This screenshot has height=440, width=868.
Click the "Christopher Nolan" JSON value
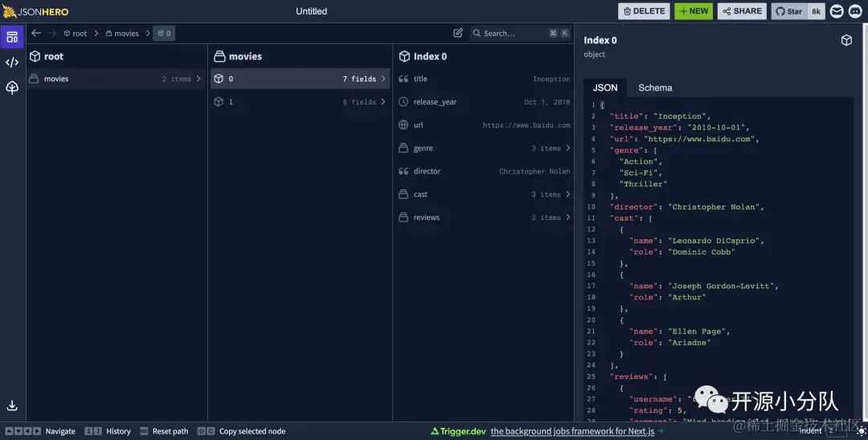[714, 206]
